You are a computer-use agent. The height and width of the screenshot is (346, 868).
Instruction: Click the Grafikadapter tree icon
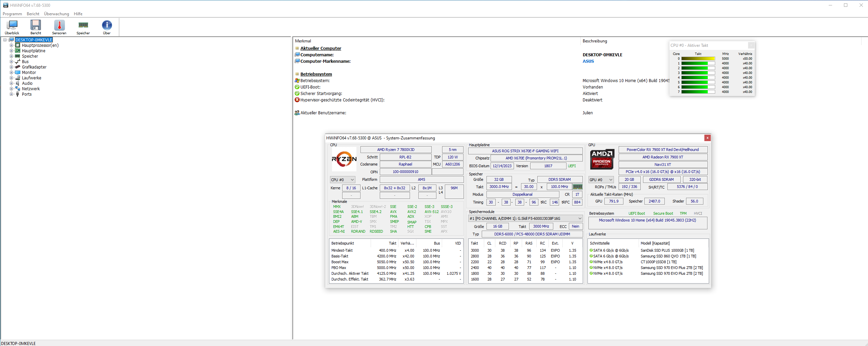[18, 67]
